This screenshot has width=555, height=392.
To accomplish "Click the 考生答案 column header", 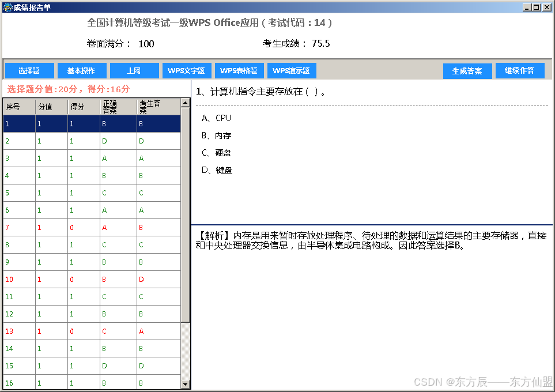I will tap(158, 107).
